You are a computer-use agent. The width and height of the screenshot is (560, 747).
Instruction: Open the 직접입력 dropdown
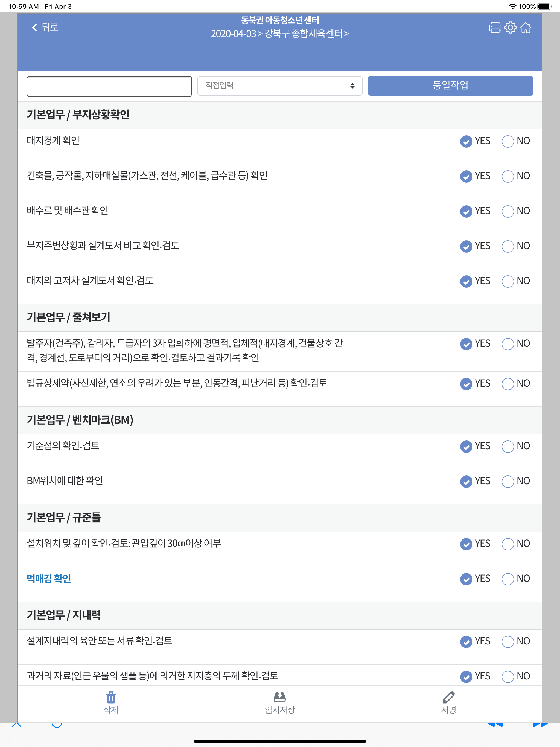[x=280, y=86]
